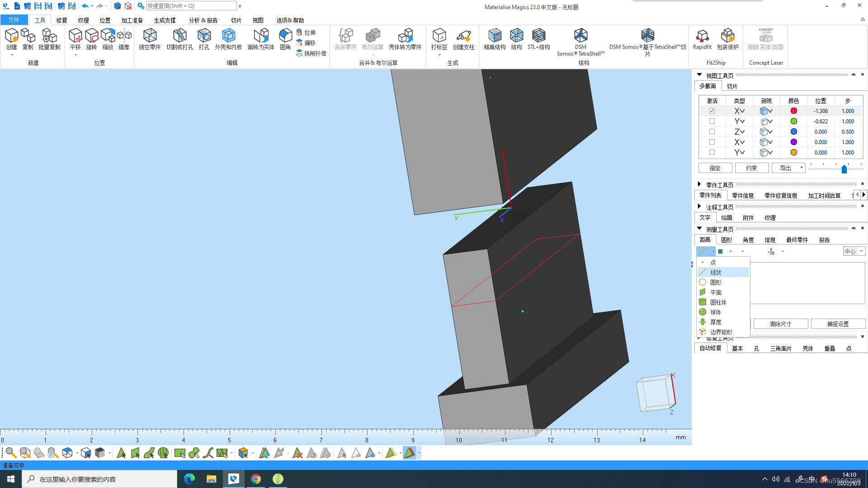
Task: Uncheck the active X section checkbox
Action: (712, 111)
